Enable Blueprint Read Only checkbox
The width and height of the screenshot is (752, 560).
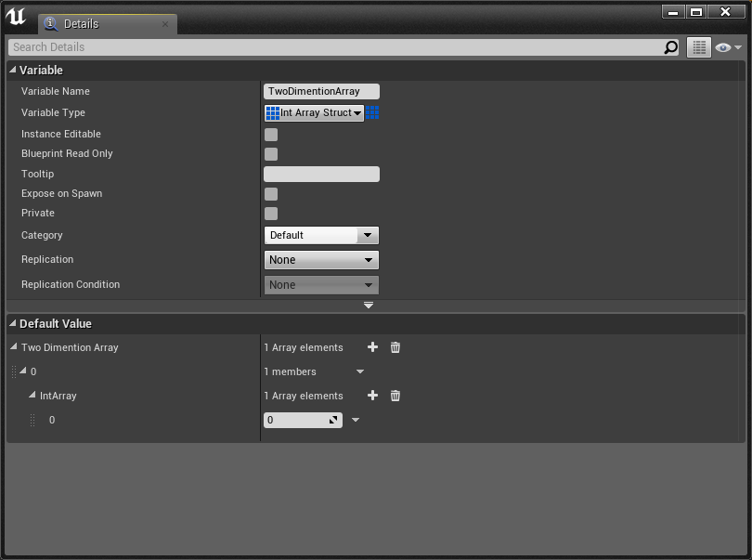(x=271, y=154)
